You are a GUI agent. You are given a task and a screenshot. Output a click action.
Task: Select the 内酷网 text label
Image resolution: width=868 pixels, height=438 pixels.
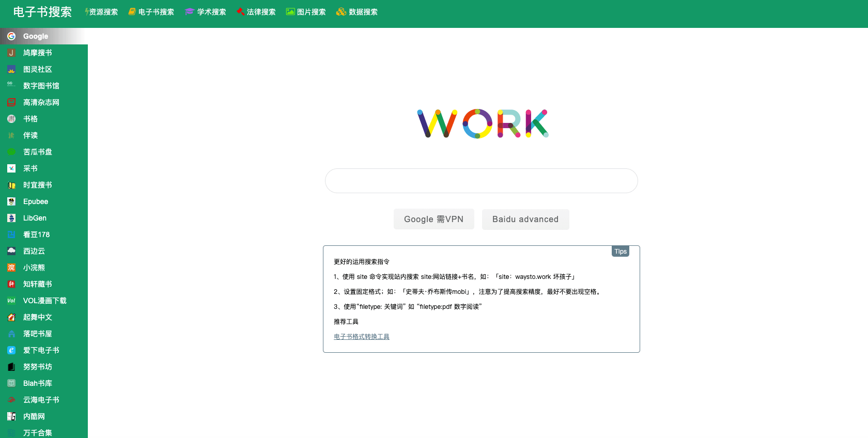click(34, 416)
